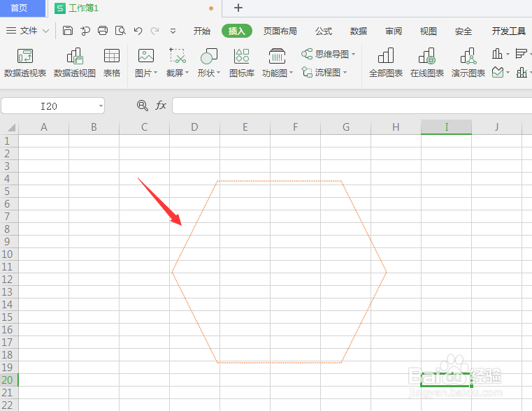The image size is (532, 411).
Task: Open the Function Chart tool (功能图)
Action: point(278,63)
